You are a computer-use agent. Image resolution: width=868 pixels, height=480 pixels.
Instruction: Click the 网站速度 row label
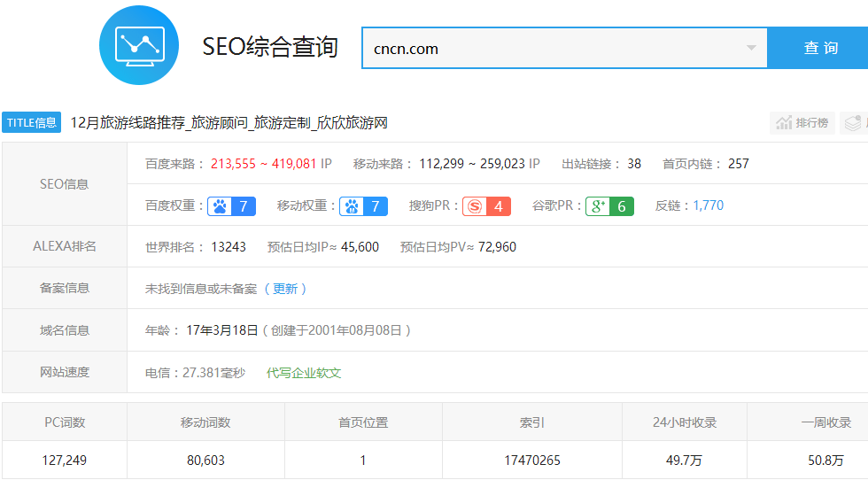point(64,372)
